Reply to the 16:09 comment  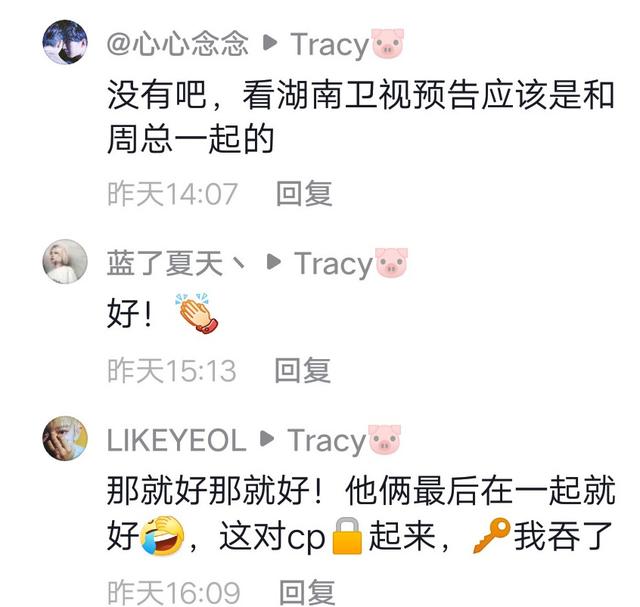point(307,592)
